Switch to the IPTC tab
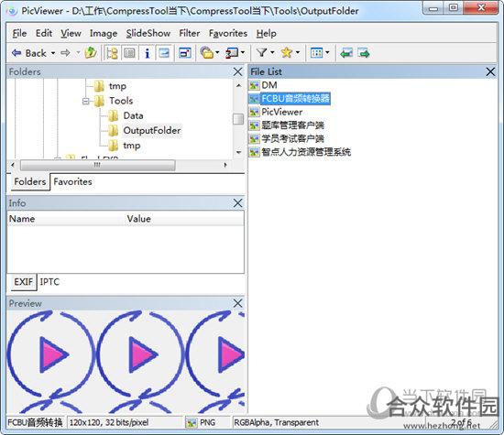This screenshot has width=504, height=435. pos(49,282)
